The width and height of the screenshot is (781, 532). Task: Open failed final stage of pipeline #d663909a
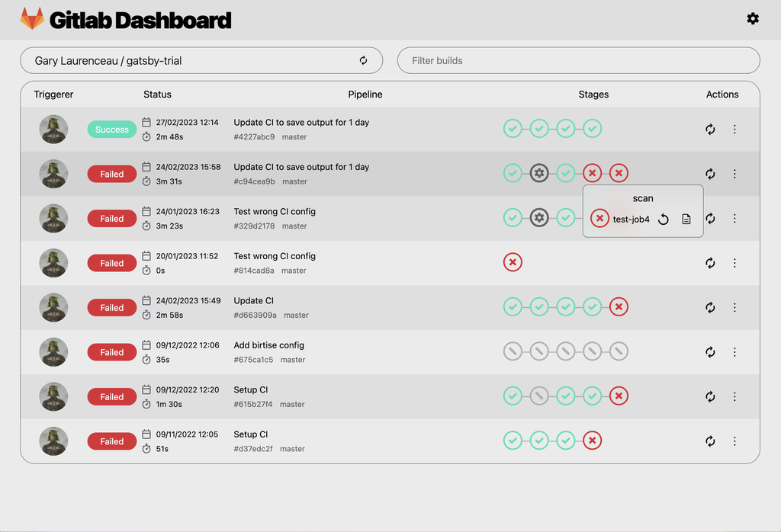click(619, 306)
